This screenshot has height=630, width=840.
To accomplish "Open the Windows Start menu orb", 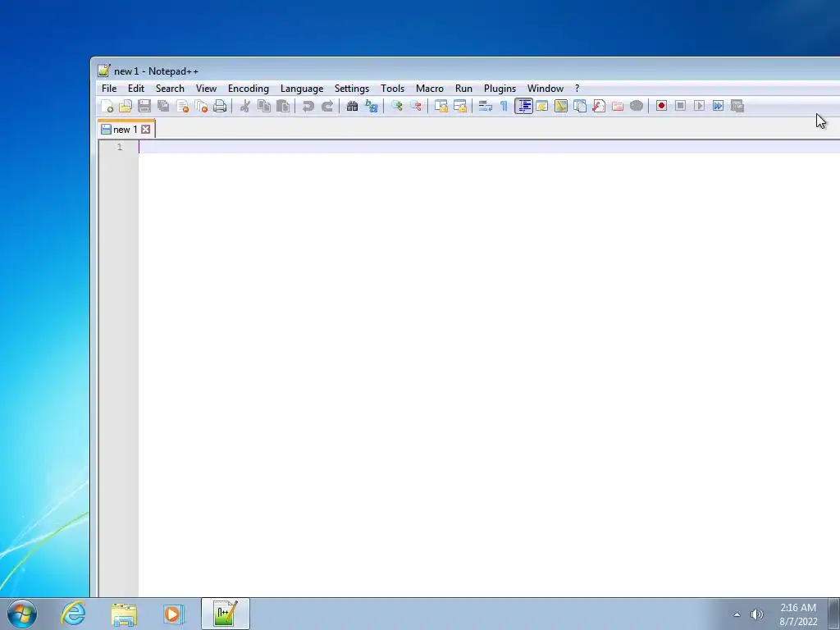I will (x=22, y=614).
